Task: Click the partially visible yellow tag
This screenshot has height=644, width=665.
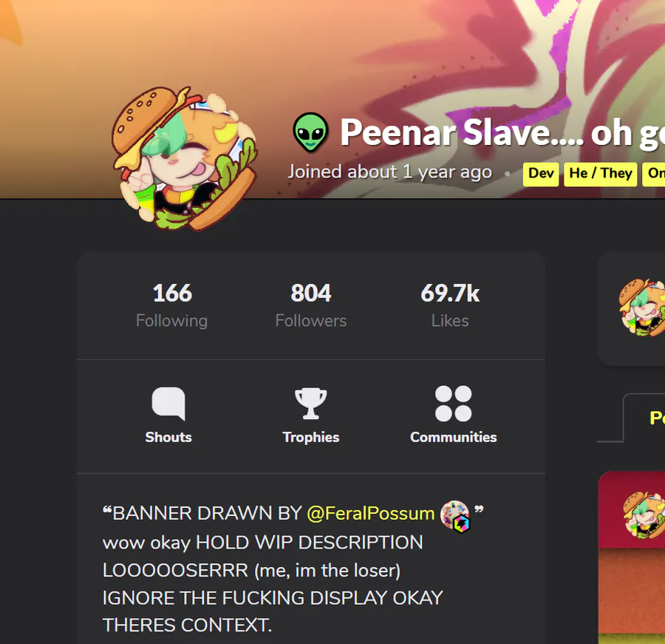Action: 654,174
